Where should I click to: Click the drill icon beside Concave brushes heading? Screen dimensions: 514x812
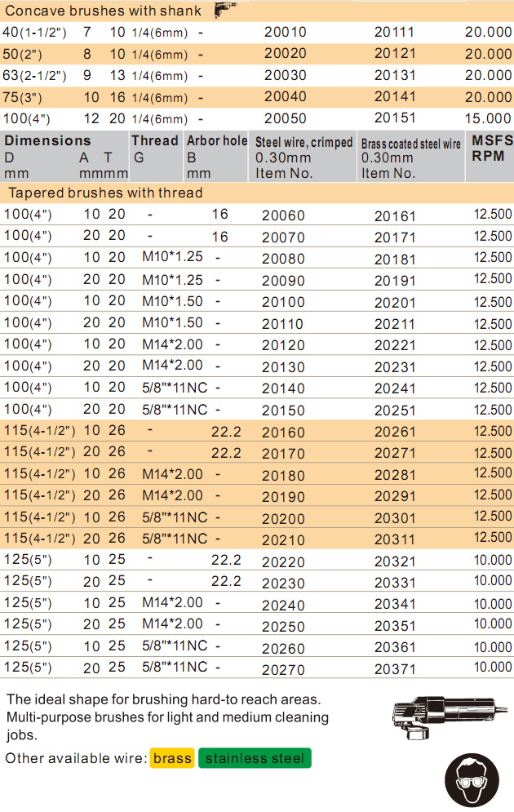pyautogui.click(x=225, y=9)
